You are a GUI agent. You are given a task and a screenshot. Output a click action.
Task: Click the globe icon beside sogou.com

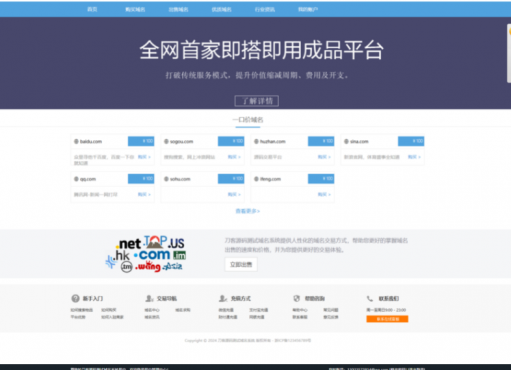pos(166,141)
